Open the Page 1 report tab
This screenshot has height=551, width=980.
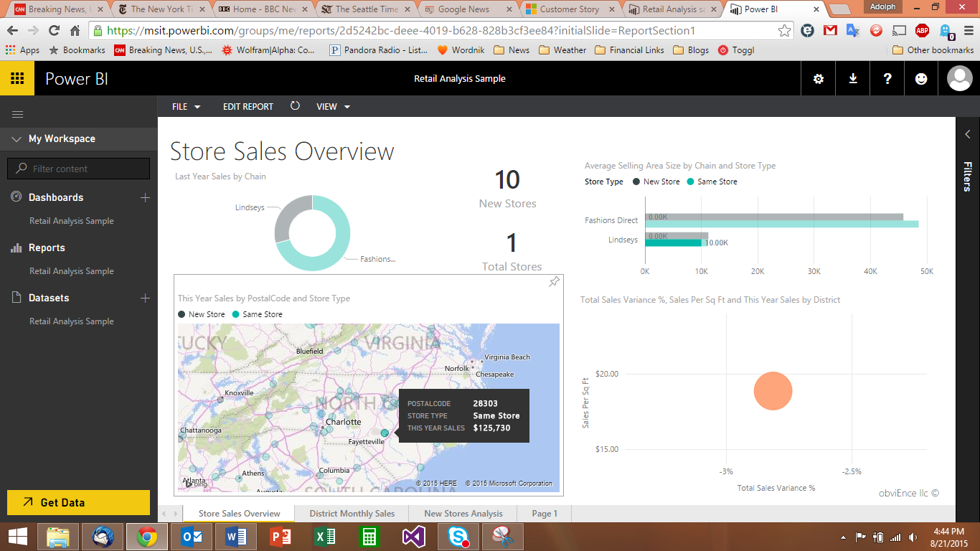545,514
